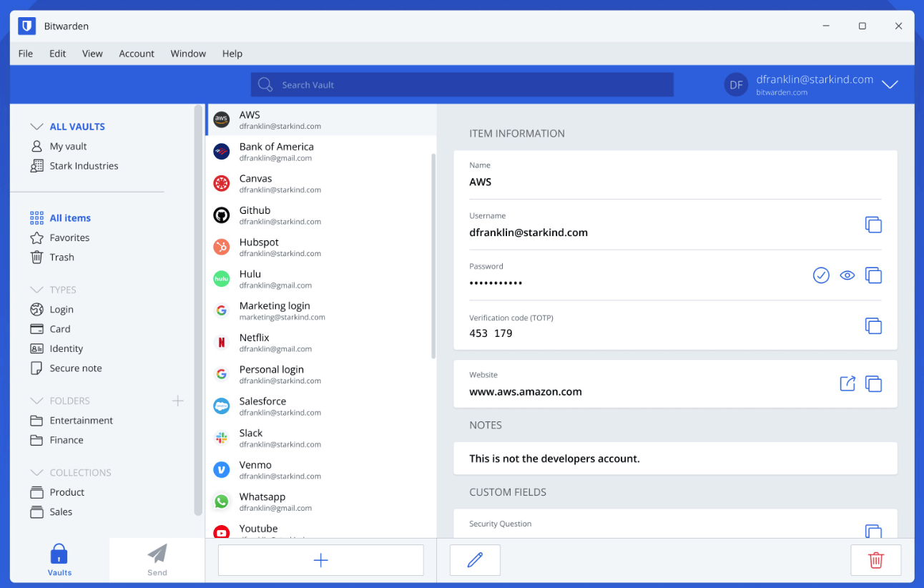Open the Window menu
Viewport: 924px width, 588px height.
point(188,54)
